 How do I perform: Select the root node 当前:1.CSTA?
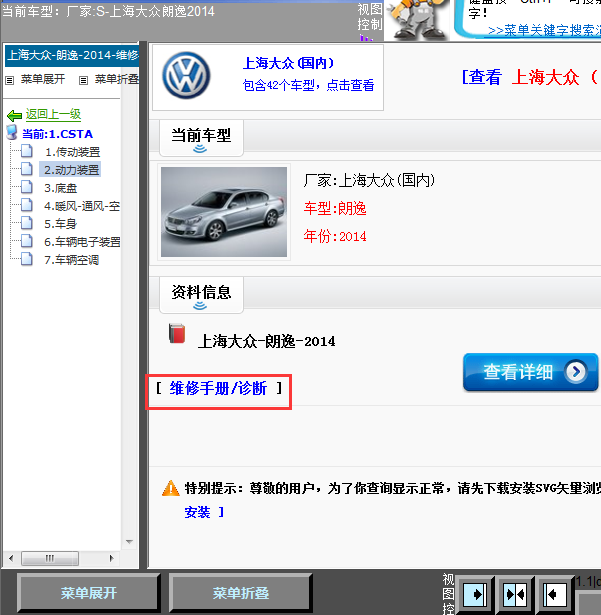pos(57,134)
